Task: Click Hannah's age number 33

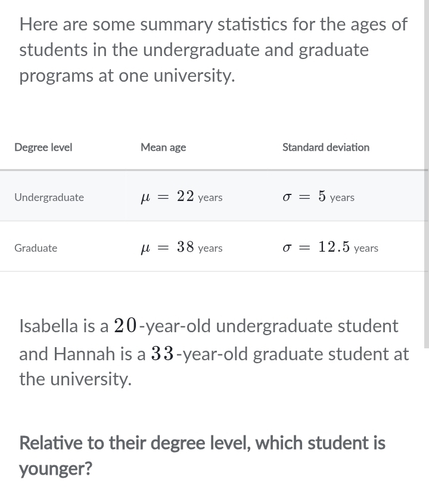Action: pos(163,354)
